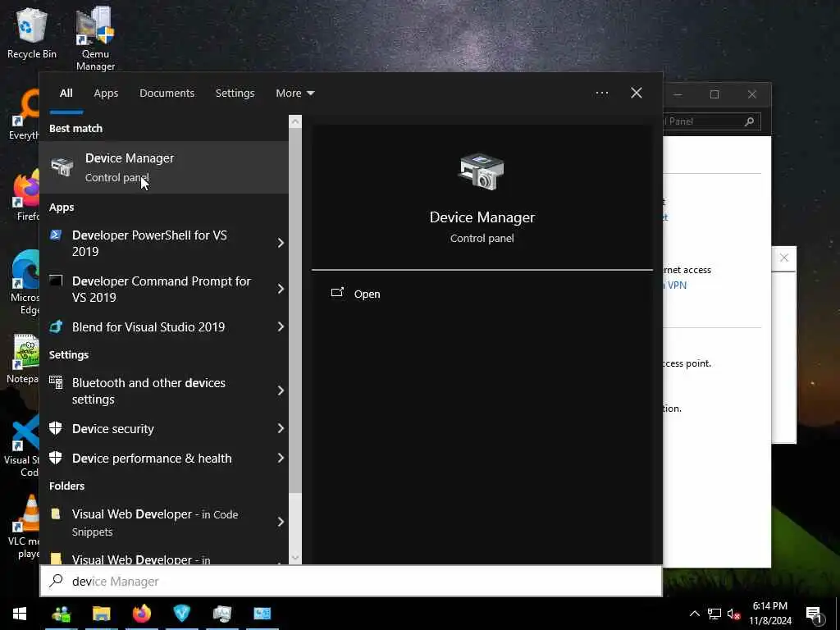Screen dimensions: 840x630
Task: Click the Open action icon in preview pane
Action: (337, 293)
